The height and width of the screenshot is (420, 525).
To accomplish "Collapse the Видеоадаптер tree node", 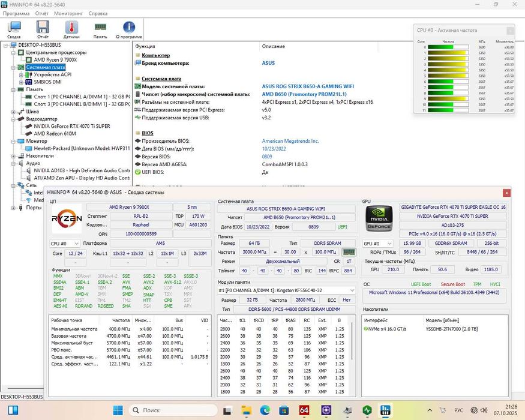I will (13, 119).
